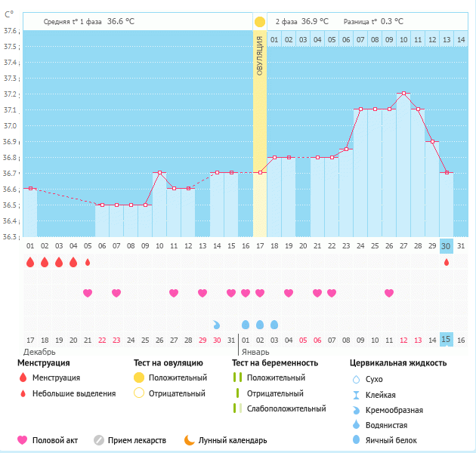Click the Менструация red drop legend icon

[23, 377]
